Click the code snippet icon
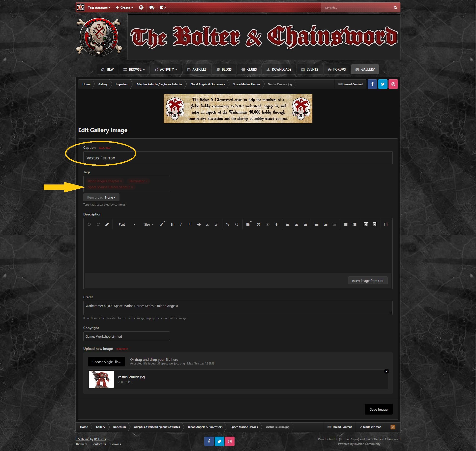 [268, 224]
